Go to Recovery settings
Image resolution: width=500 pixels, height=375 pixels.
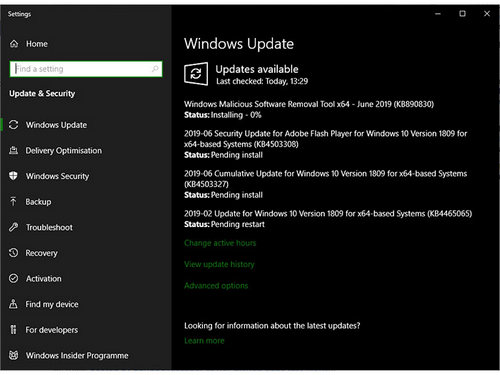42,253
